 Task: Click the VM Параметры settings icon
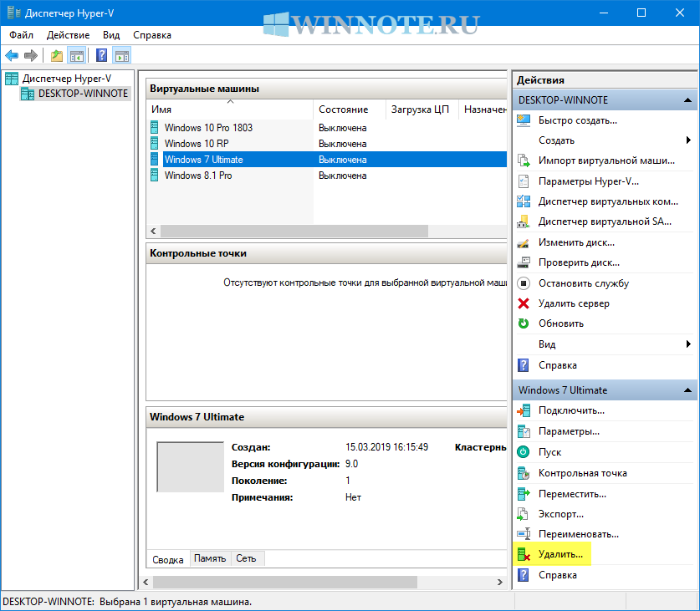click(x=524, y=431)
